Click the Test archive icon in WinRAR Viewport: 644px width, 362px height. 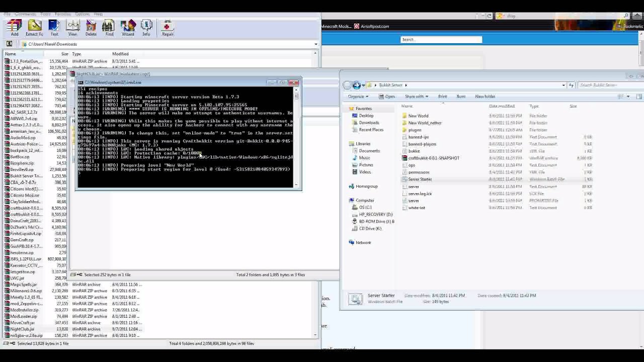[x=54, y=28]
